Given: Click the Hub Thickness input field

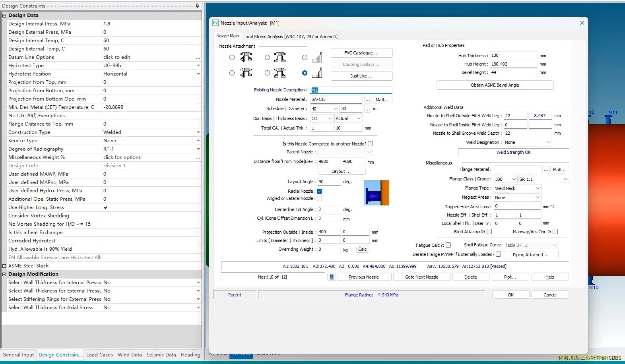Looking at the screenshot, I should coord(514,56).
